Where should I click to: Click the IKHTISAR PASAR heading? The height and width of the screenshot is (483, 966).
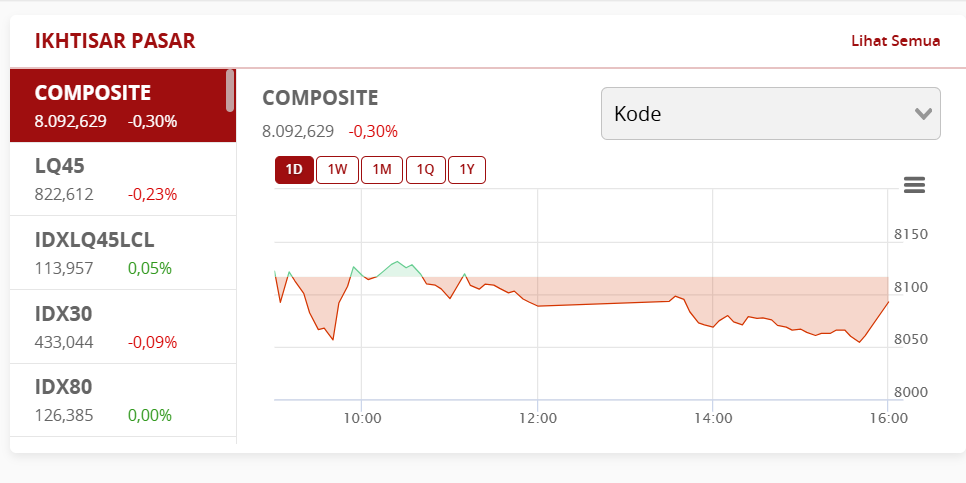click(x=115, y=41)
